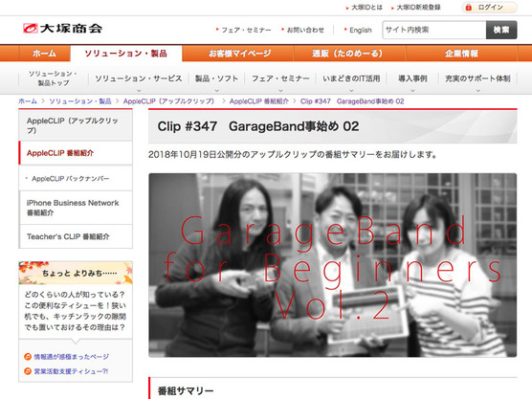Open iPhone Business Network 番組紹介
The image size is (532, 399).
(x=76, y=208)
